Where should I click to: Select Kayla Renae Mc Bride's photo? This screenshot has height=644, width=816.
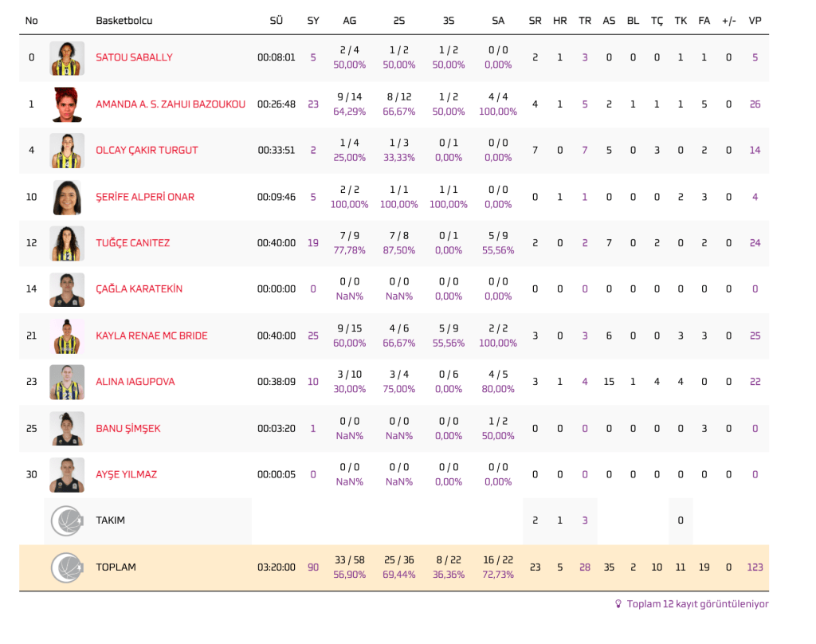pyautogui.click(x=67, y=336)
